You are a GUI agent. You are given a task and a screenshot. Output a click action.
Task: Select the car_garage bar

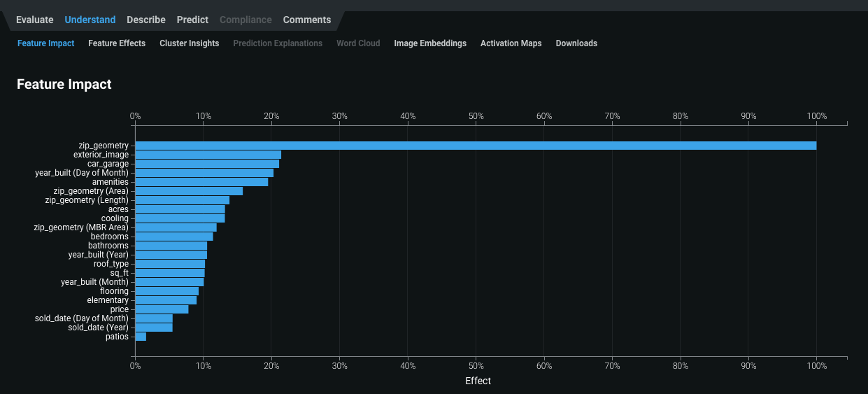tap(207, 164)
